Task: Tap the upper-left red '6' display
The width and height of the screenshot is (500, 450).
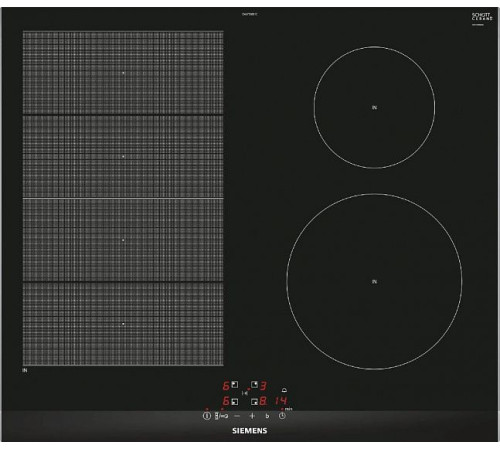Action: coord(226,386)
